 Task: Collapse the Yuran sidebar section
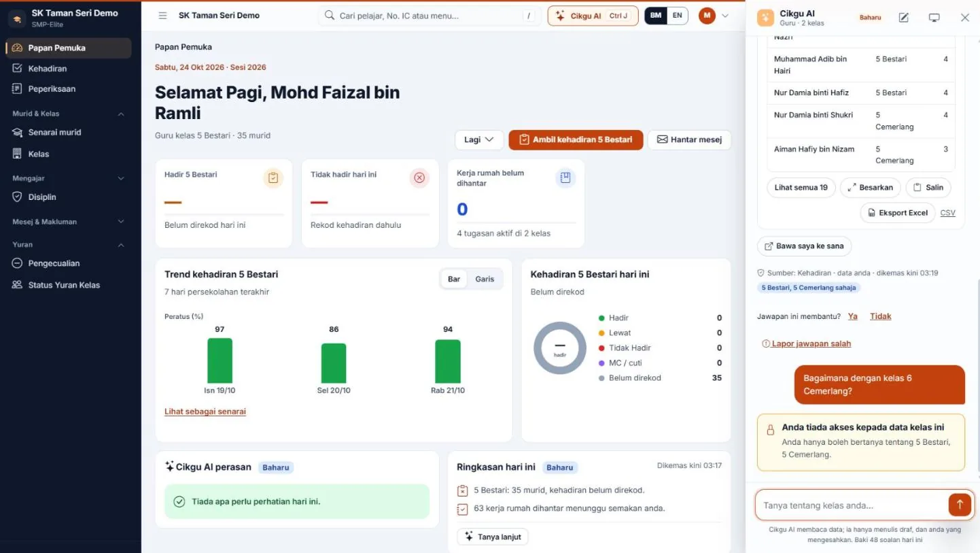click(x=121, y=244)
